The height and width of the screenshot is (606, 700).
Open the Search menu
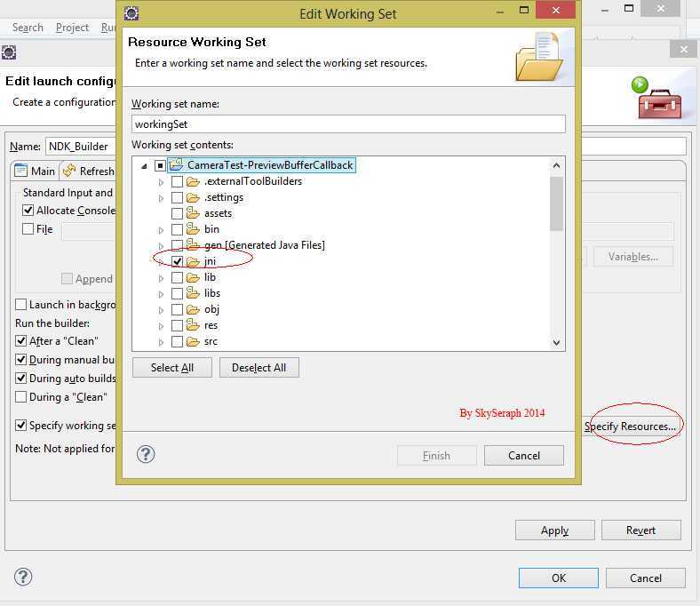[28, 28]
